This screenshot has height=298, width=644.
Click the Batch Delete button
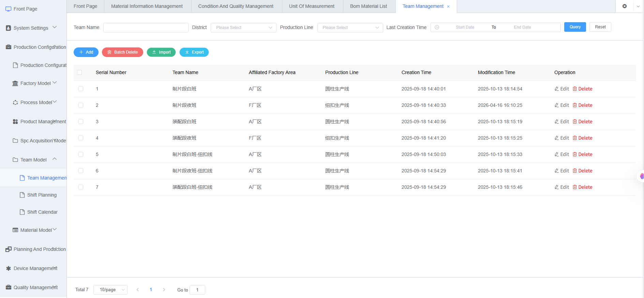click(122, 52)
